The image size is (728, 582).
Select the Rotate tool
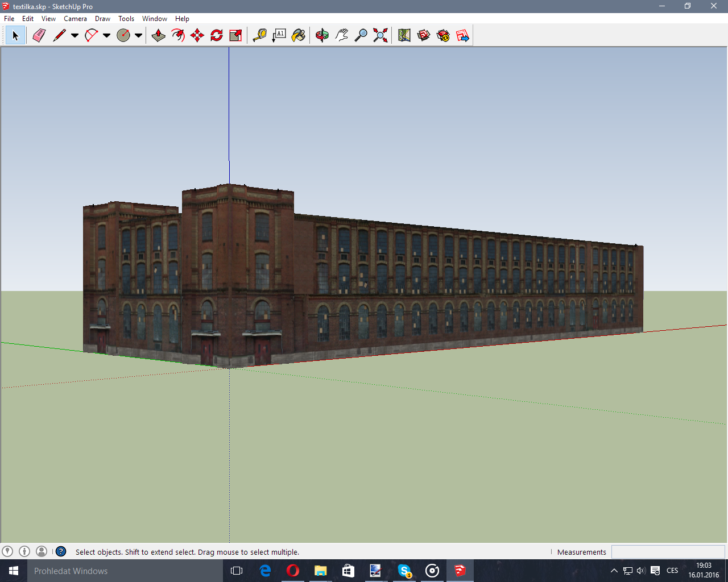click(217, 35)
